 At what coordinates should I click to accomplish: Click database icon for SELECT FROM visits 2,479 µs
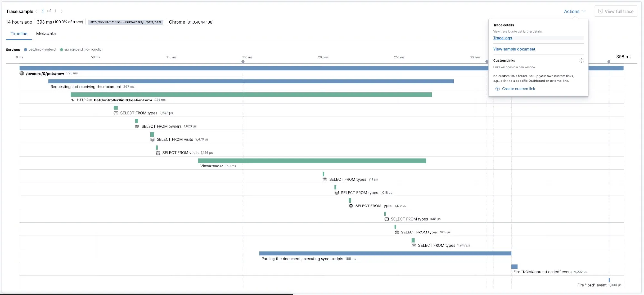[x=152, y=139]
